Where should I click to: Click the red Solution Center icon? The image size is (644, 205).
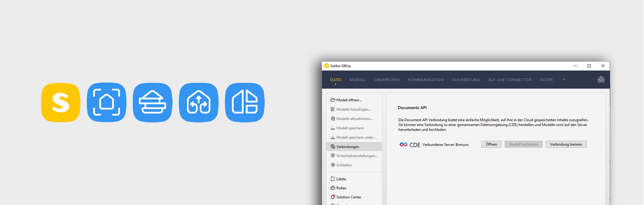tap(333, 197)
